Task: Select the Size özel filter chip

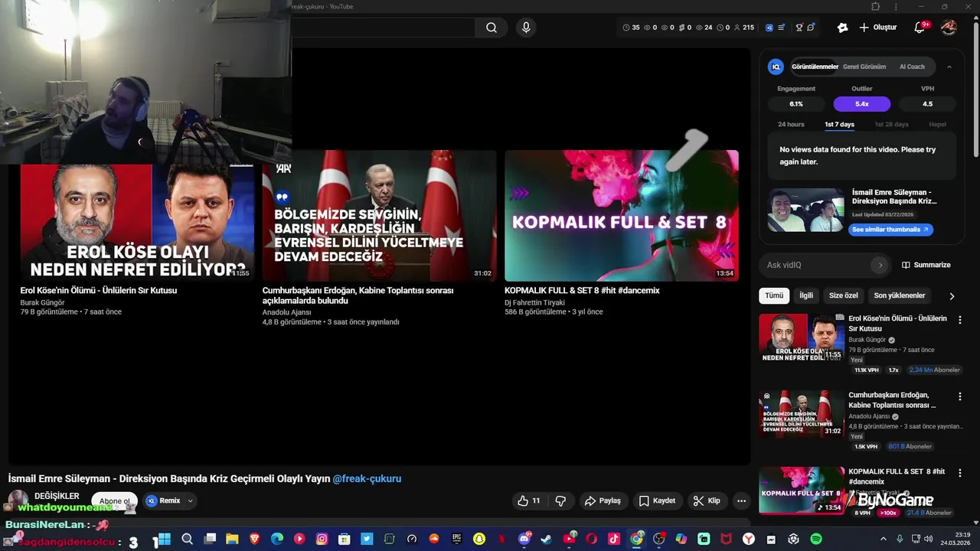Action: pos(844,295)
